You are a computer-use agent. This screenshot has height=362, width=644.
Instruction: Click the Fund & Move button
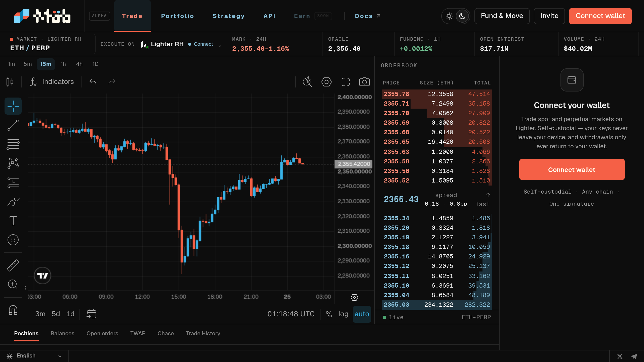[502, 16]
